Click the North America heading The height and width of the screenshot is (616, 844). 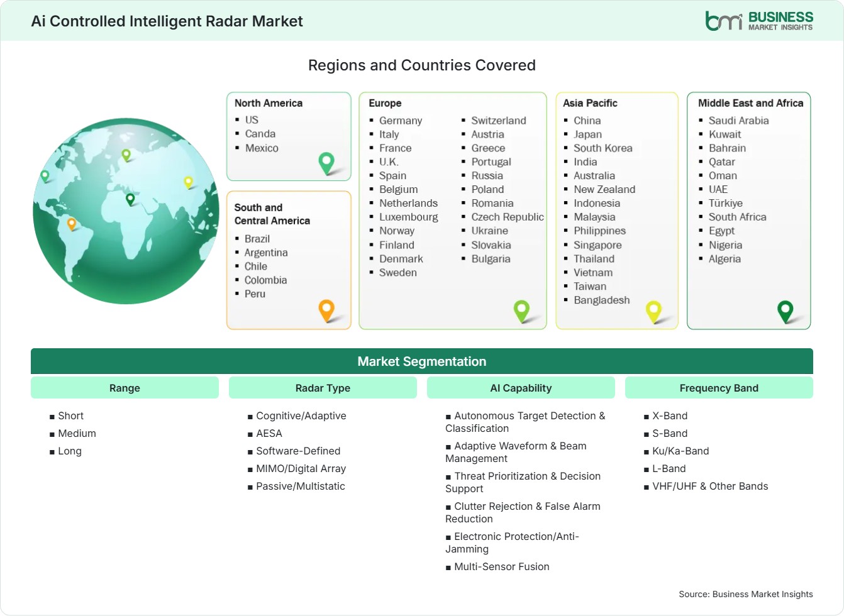coord(269,103)
